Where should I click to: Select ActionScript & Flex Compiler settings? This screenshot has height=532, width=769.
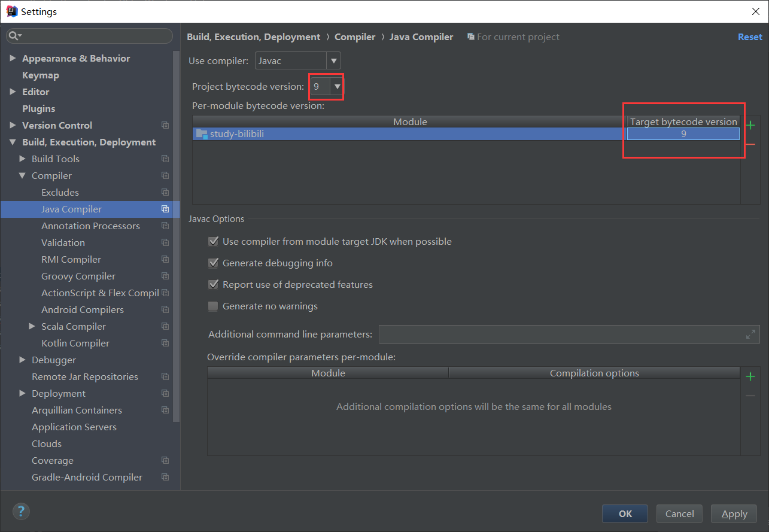coord(100,293)
